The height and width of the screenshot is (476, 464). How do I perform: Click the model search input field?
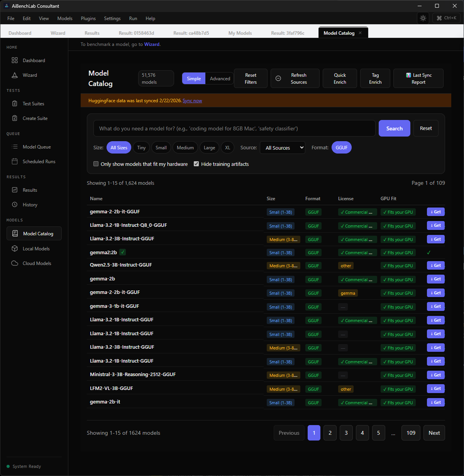point(234,128)
